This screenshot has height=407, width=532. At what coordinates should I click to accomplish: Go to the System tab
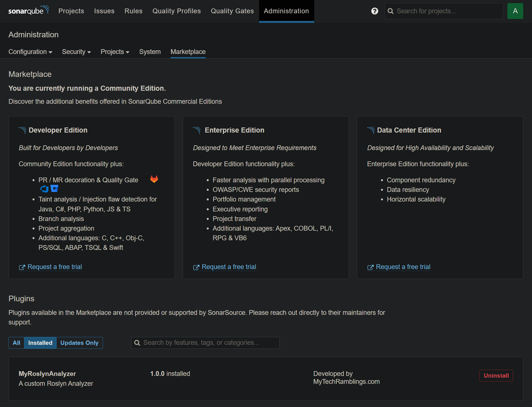(150, 52)
